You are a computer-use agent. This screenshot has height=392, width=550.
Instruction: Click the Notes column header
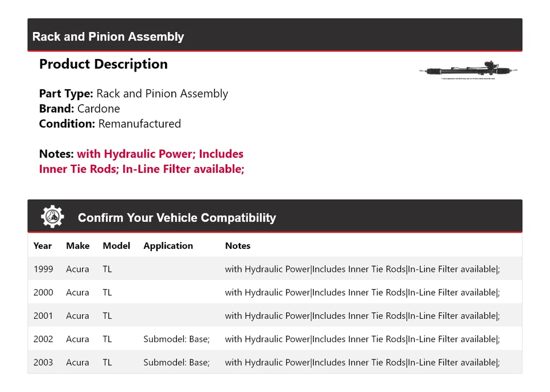pos(237,246)
